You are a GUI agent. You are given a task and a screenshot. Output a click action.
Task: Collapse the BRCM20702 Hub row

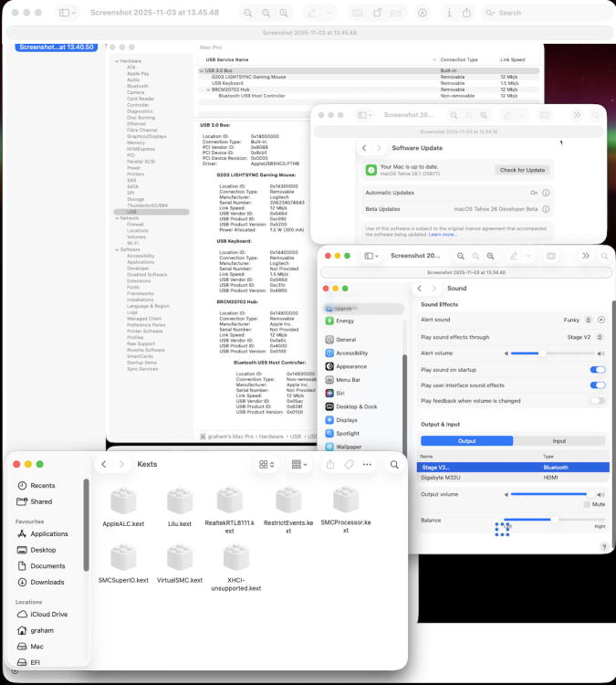[x=208, y=90]
